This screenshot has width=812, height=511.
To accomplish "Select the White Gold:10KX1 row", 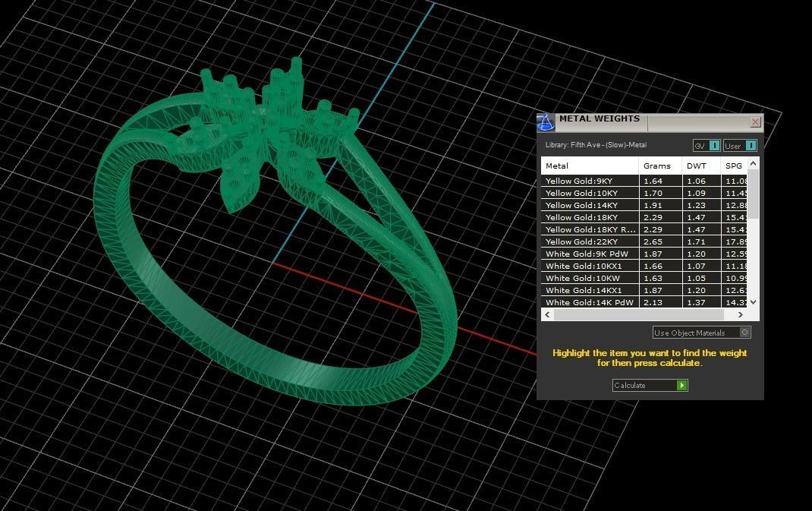I will [x=645, y=266].
